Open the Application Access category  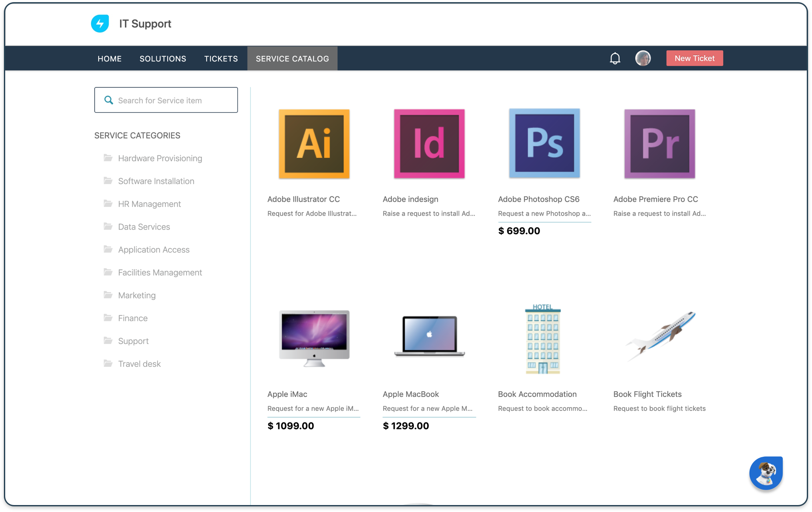[x=154, y=249]
